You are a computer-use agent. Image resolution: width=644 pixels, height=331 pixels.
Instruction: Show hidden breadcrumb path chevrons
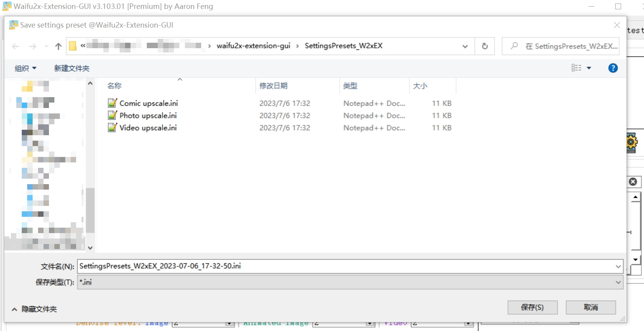click(x=83, y=46)
